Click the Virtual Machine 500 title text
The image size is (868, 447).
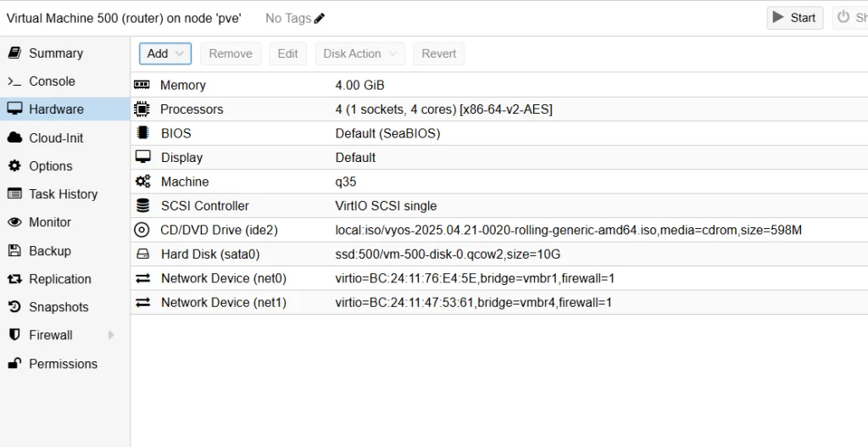124,19
